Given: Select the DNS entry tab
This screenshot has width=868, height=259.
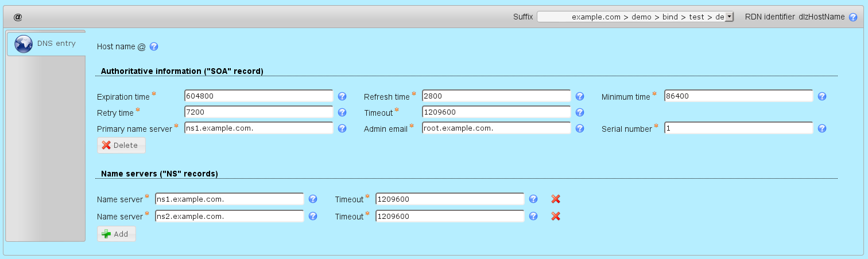Looking at the screenshot, I should click(x=46, y=44).
